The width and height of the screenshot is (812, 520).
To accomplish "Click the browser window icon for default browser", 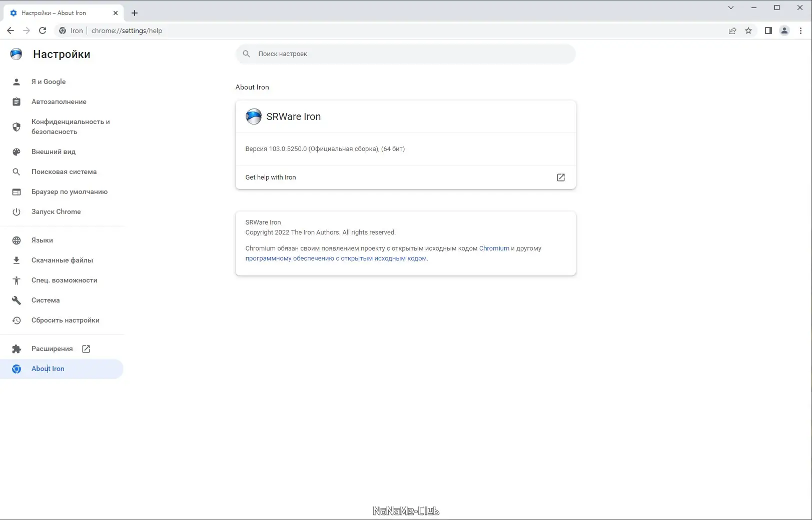I will click(x=17, y=191).
